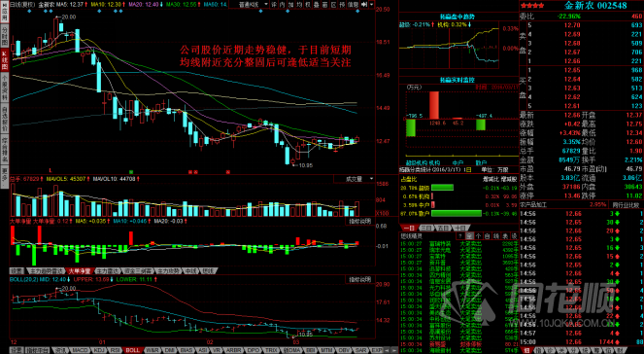Screen dimensions: 644x354
Task: Click the 20.00 high price marker on K-line
Action: click(68, 17)
